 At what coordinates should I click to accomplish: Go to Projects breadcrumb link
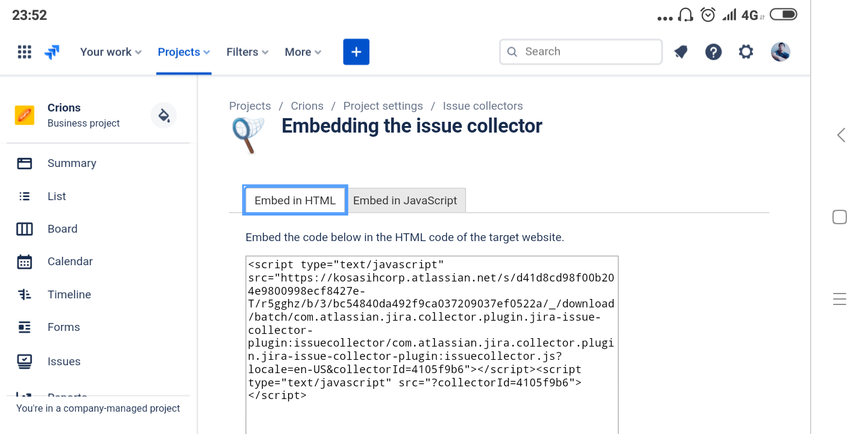[250, 106]
